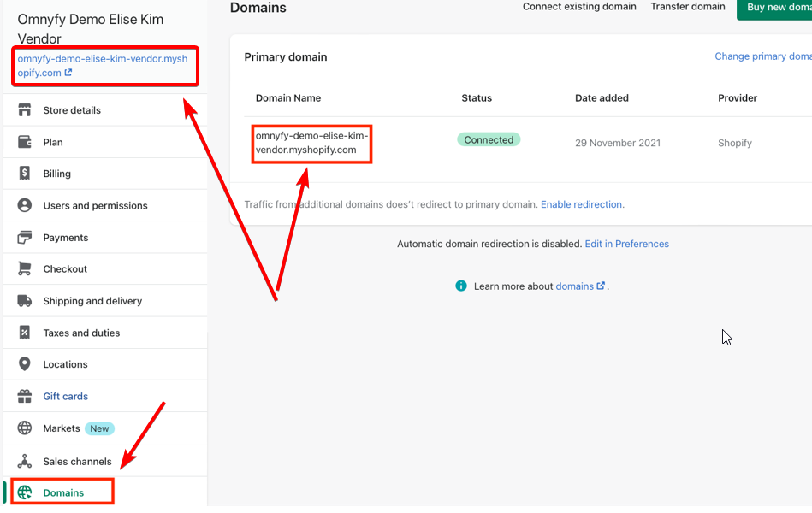
Task: Click the Payments card icon
Action: [x=24, y=237]
